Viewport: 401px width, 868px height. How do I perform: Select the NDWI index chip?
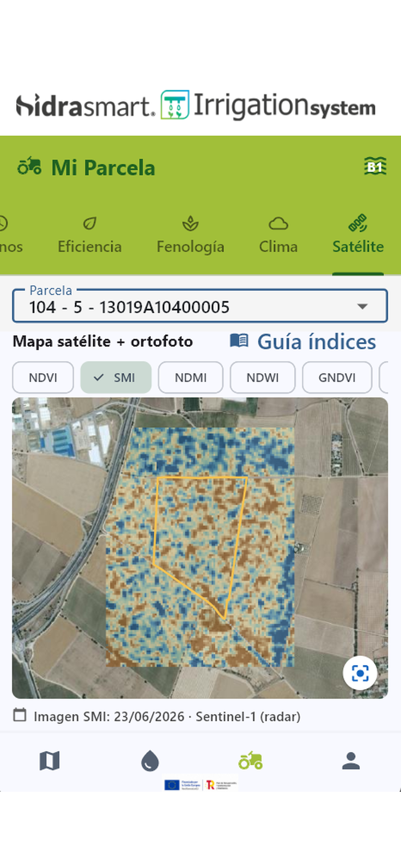[x=263, y=377]
